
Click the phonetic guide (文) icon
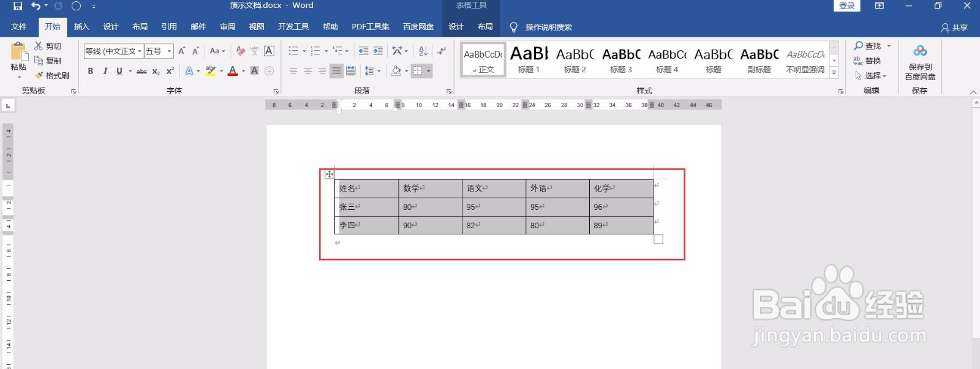(x=254, y=51)
